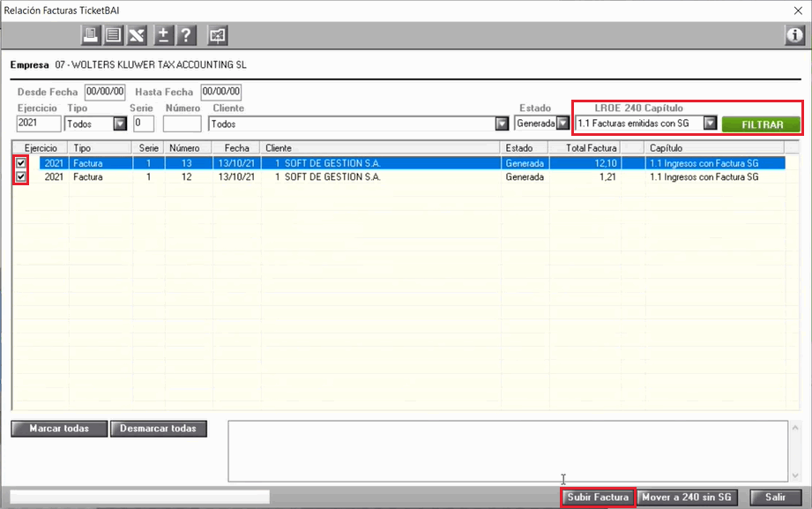The image size is (812, 509).
Task: Expand the LROE 240 Capítulo dropdown
Action: click(711, 124)
